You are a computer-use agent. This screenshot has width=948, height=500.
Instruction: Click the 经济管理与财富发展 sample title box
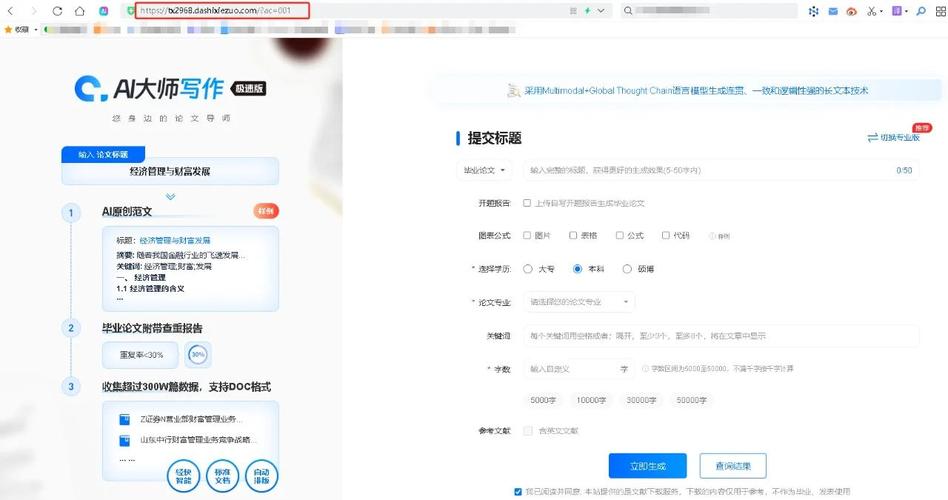(x=170, y=172)
